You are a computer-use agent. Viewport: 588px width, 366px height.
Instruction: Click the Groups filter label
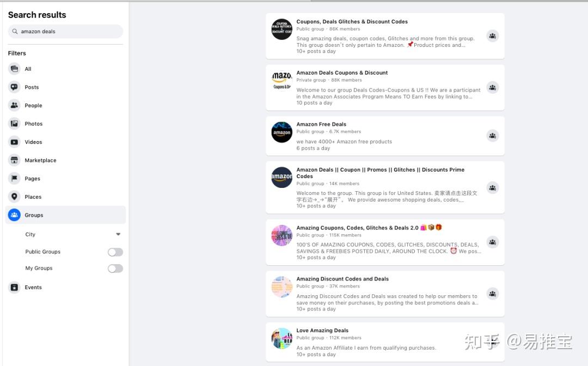[x=34, y=215]
